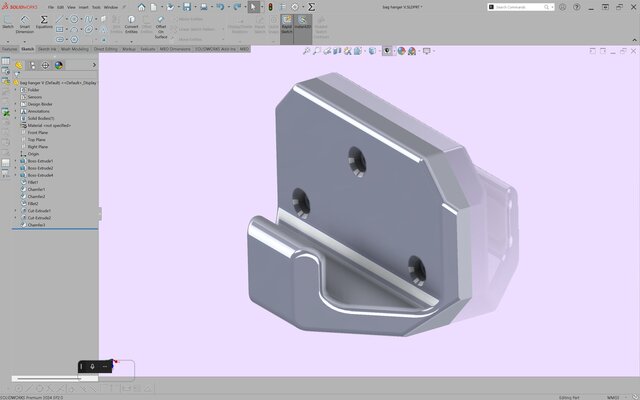Click the Home icon in top toolbar
Image resolution: width=640 pixels, height=400 pixels.
coord(141,7)
